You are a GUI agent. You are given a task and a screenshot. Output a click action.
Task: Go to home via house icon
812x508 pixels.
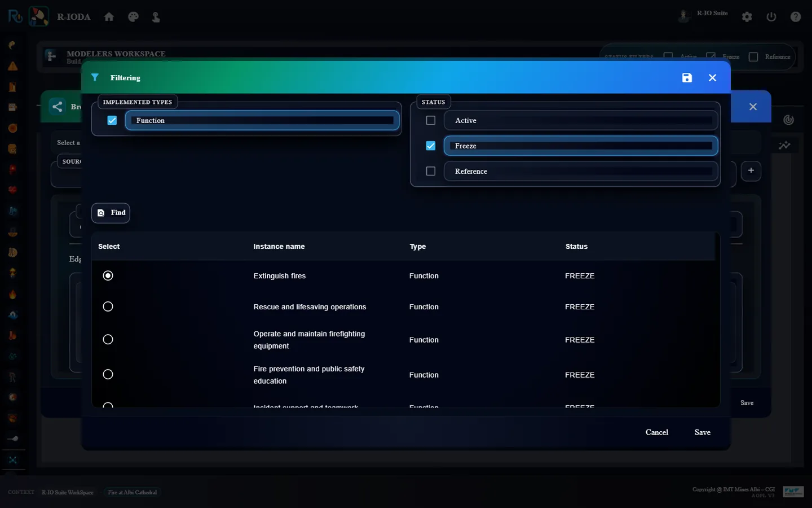pyautogui.click(x=109, y=17)
